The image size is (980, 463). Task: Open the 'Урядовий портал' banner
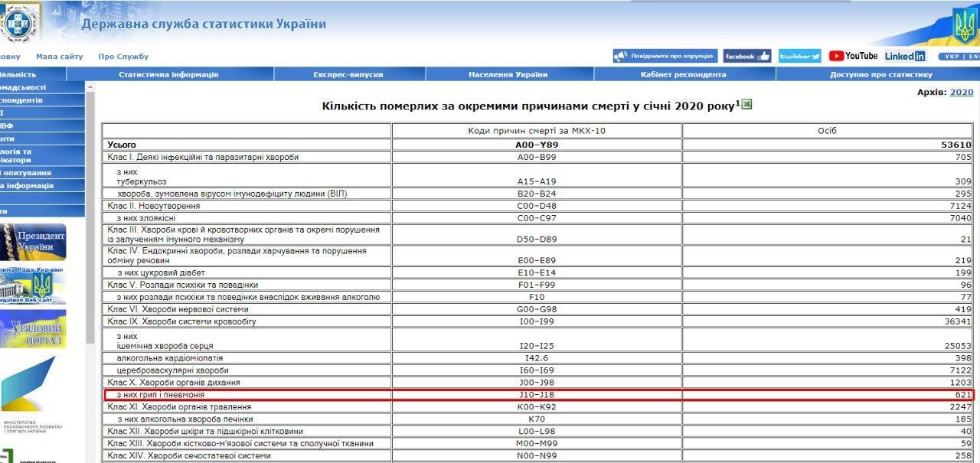33,329
